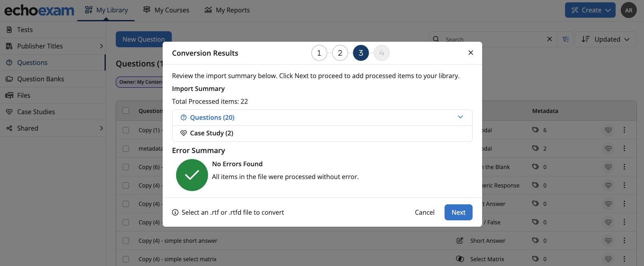Open the filter options icon next to search
This screenshot has height=266, width=644.
(566, 39)
